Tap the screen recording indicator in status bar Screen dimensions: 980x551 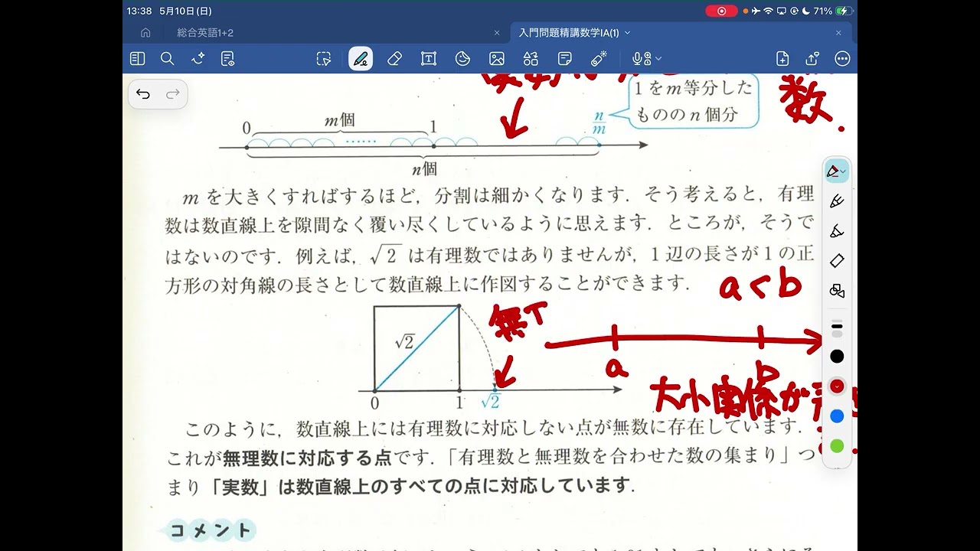point(721,11)
